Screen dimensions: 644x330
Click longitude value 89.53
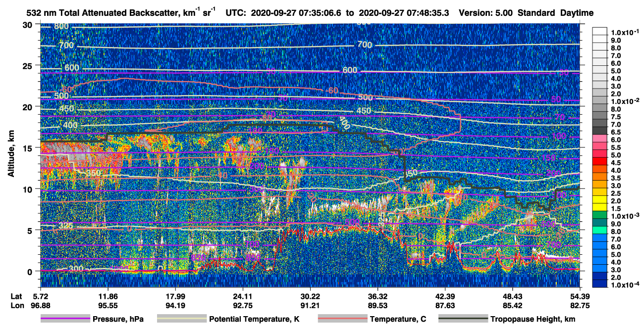coord(377,305)
